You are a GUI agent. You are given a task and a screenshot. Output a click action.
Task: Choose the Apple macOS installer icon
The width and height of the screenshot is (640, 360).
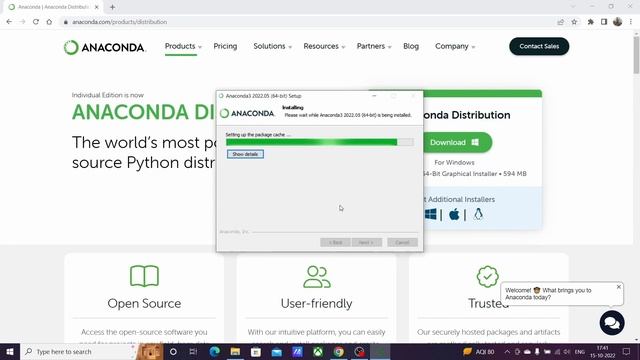[454, 214]
